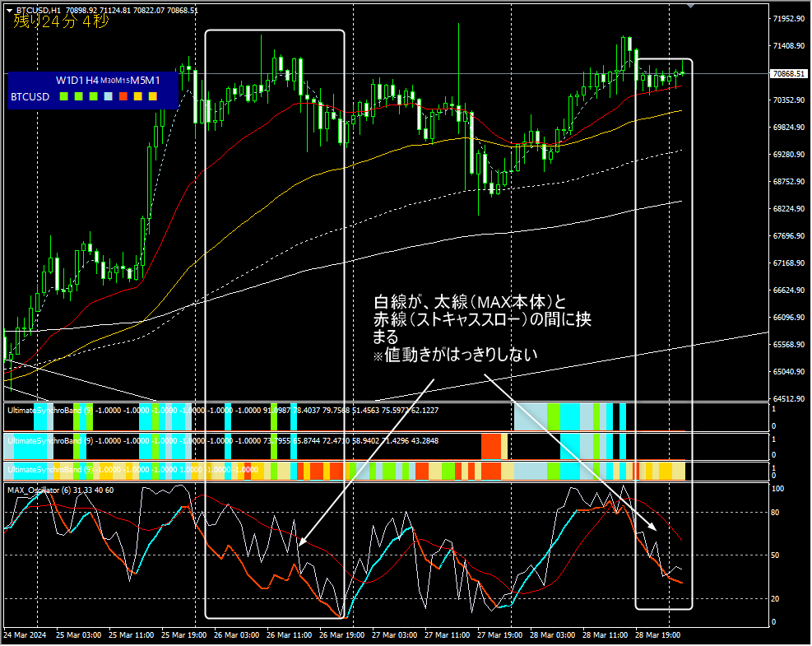
Task: Click the 64512.90 price axis label
Action: tap(789, 399)
